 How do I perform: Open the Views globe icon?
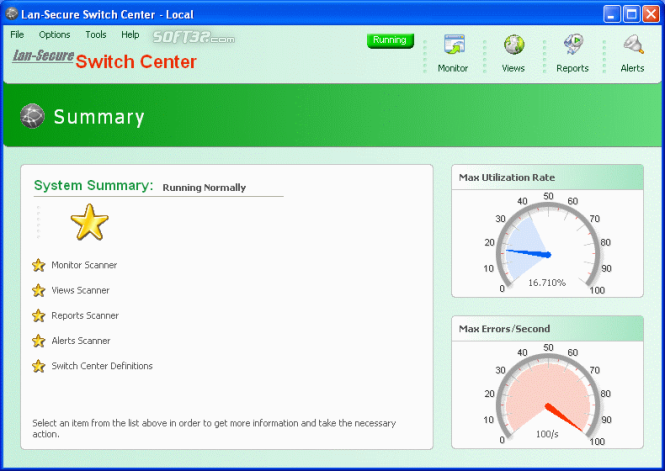(x=514, y=45)
